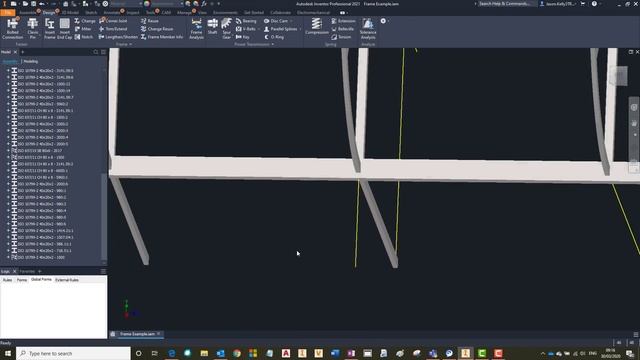640x360 pixels.
Task: Click the Windows Start button
Action: click(x=8, y=353)
